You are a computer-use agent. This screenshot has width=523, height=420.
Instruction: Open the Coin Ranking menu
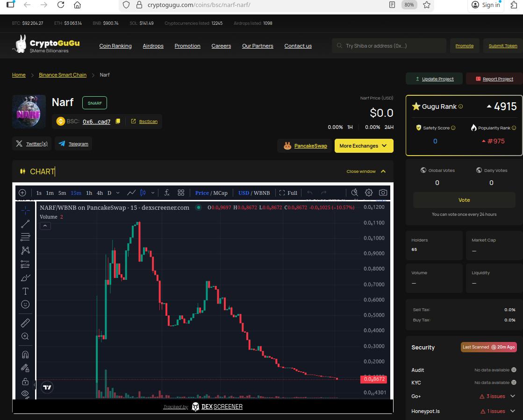(115, 45)
